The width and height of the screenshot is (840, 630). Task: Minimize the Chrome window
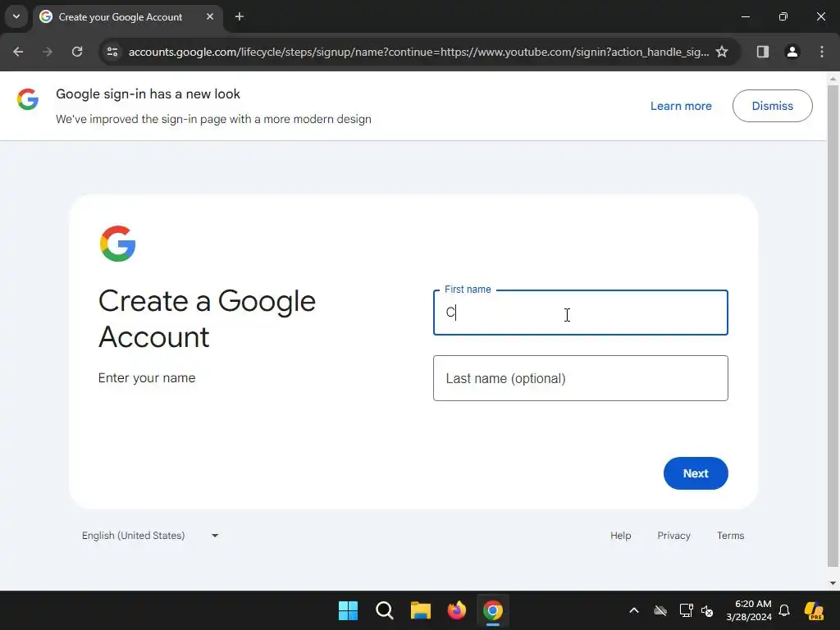[x=745, y=16]
